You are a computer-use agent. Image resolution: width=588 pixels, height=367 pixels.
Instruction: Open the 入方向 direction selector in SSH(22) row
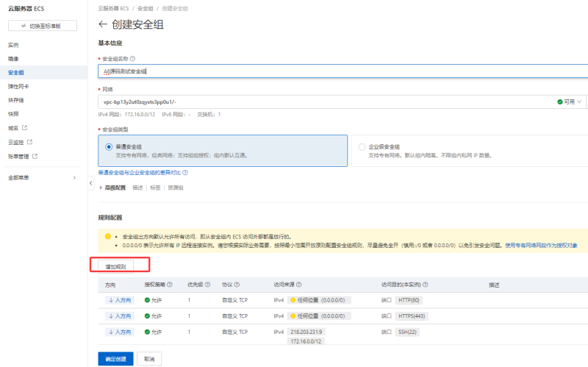[120, 332]
